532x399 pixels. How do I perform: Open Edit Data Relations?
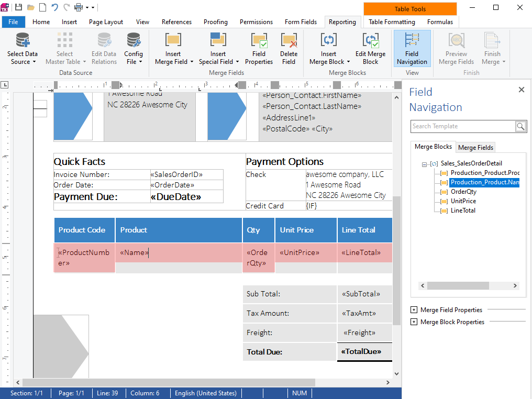(x=104, y=48)
